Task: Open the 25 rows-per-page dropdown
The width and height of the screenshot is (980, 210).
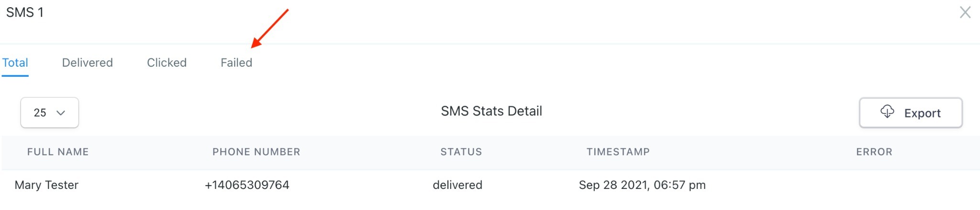Action: 50,113
